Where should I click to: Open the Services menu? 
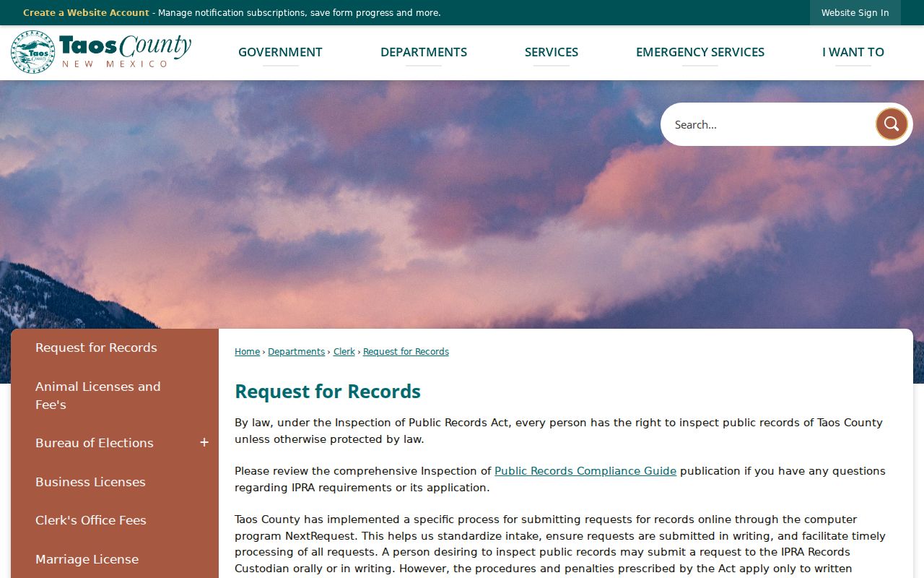(x=552, y=52)
